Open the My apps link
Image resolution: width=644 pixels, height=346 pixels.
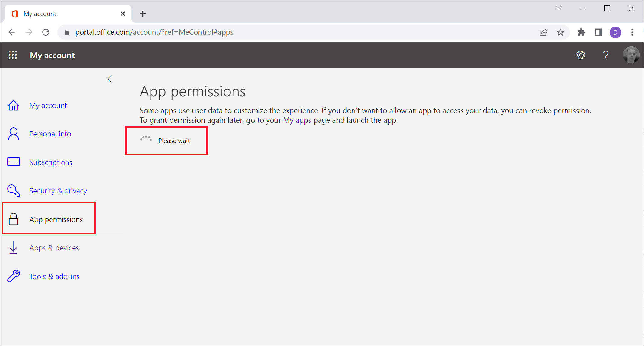297,120
